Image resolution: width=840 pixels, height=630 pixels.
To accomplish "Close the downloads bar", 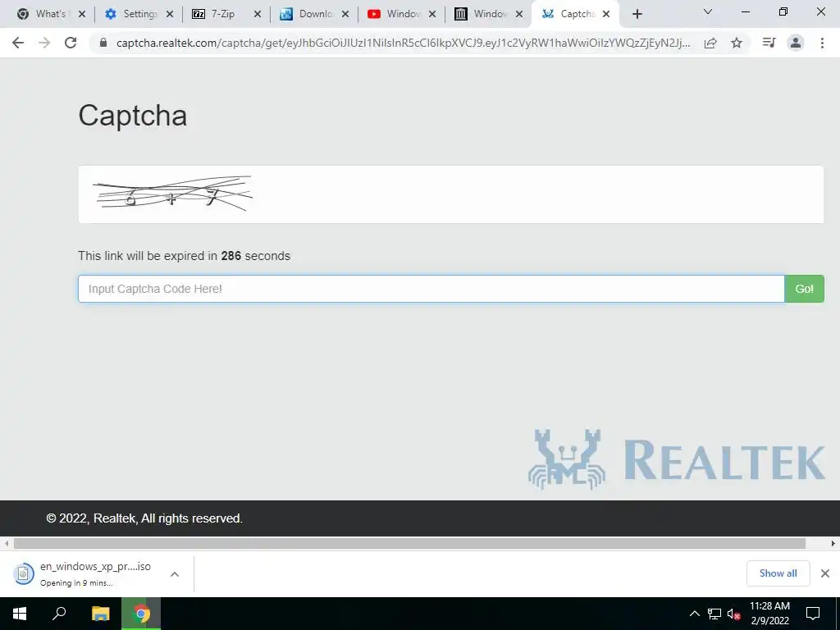I will click(x=825, y=573).
